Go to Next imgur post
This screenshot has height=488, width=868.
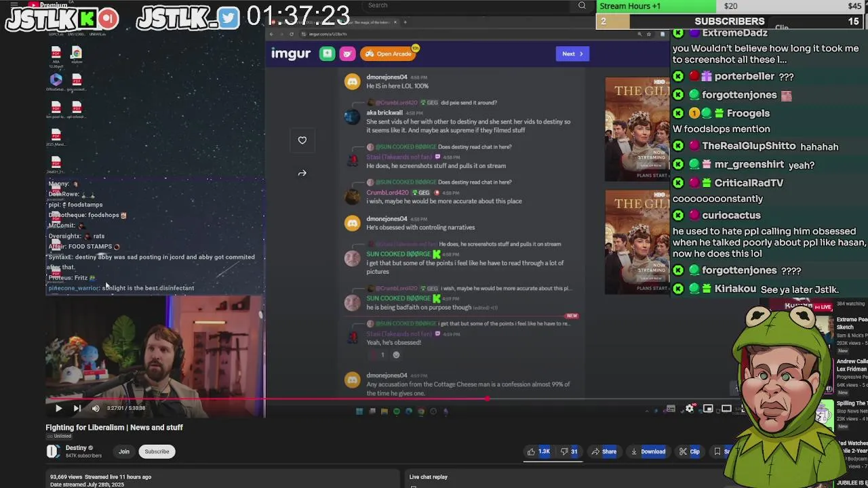[x=572, y=54]
